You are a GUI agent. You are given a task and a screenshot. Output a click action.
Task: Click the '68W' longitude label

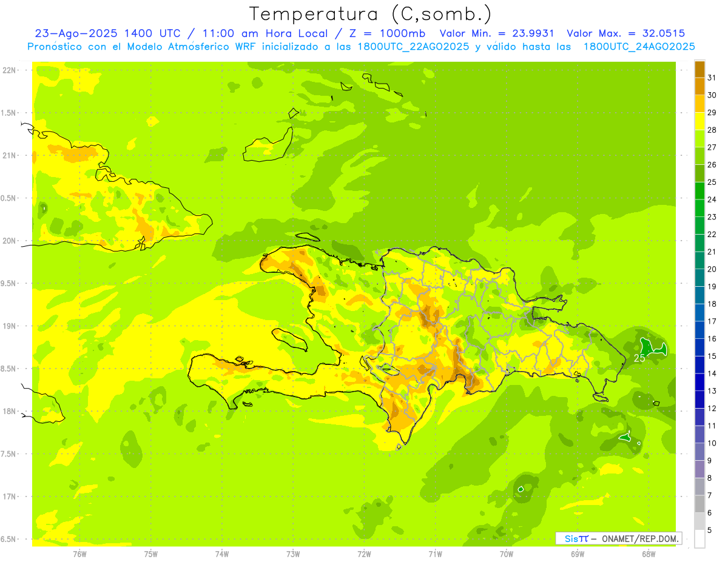pos(649,554)
